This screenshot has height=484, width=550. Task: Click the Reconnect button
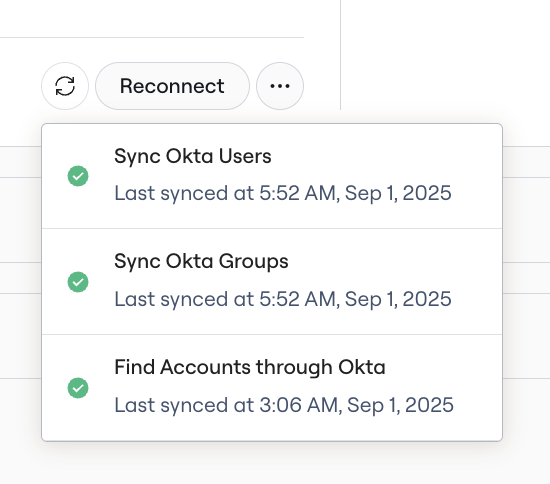pyautogui.click(x=172, y=86)
